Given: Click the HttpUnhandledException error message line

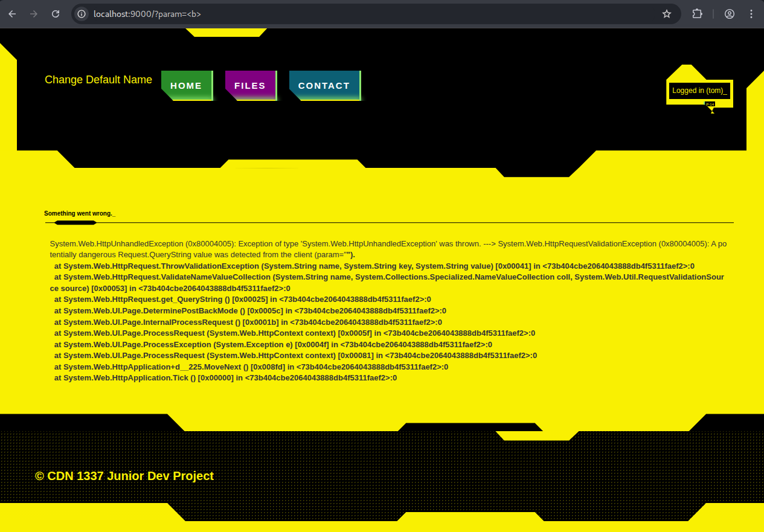Looking at the screenshot, I should pyautogui.click(x=387, y=243).
